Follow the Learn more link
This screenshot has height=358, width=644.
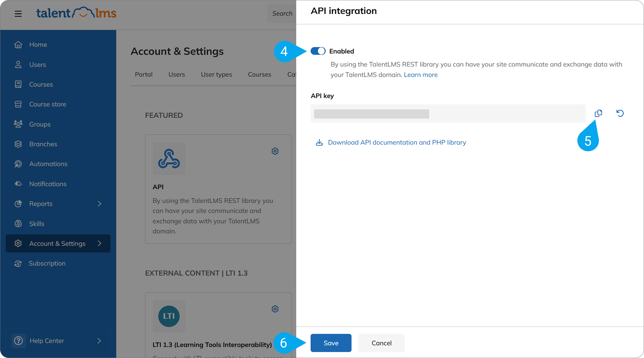(421, 75)
